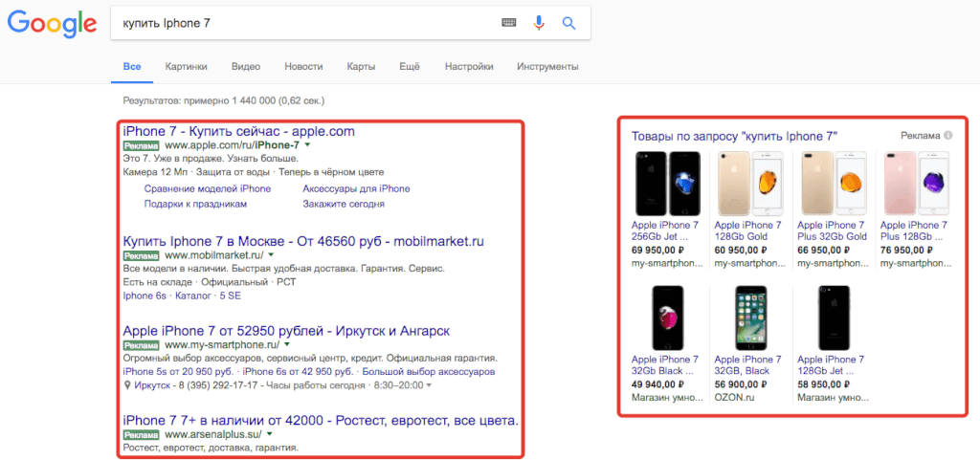
Task: Click iPhone 6s от 42 950 руб. link
Action: (300, 371)
